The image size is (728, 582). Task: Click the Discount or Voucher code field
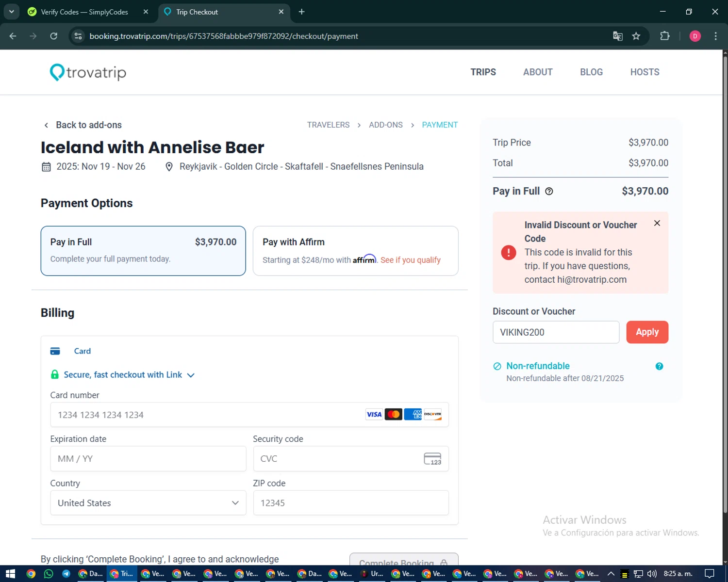(556, 332)
